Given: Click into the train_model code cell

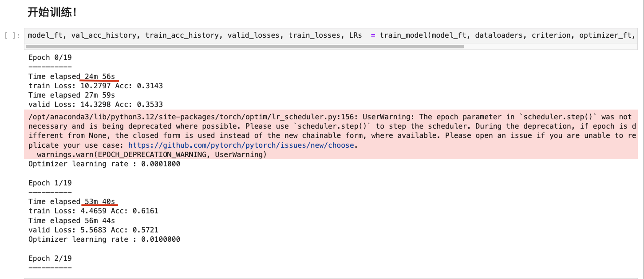Looking at the screenshot, I should pyautogui.click(x=331, y=35).
